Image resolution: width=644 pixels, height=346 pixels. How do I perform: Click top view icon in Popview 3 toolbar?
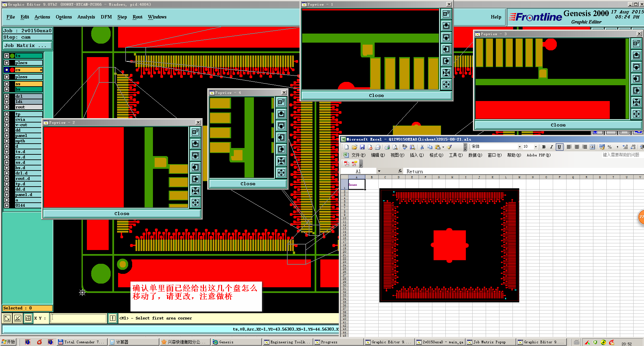click(x=636, y=43)
